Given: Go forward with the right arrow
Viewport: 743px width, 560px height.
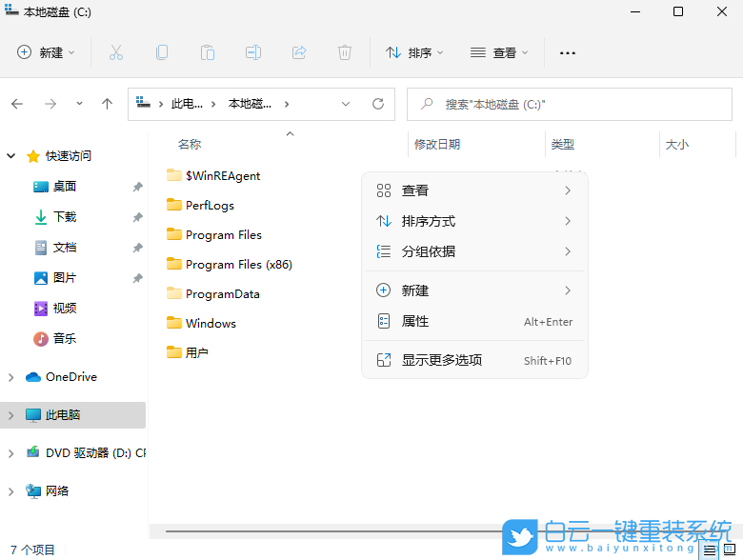Looking at the screenshot, I should pyautogui.click(x=50, y=104).
